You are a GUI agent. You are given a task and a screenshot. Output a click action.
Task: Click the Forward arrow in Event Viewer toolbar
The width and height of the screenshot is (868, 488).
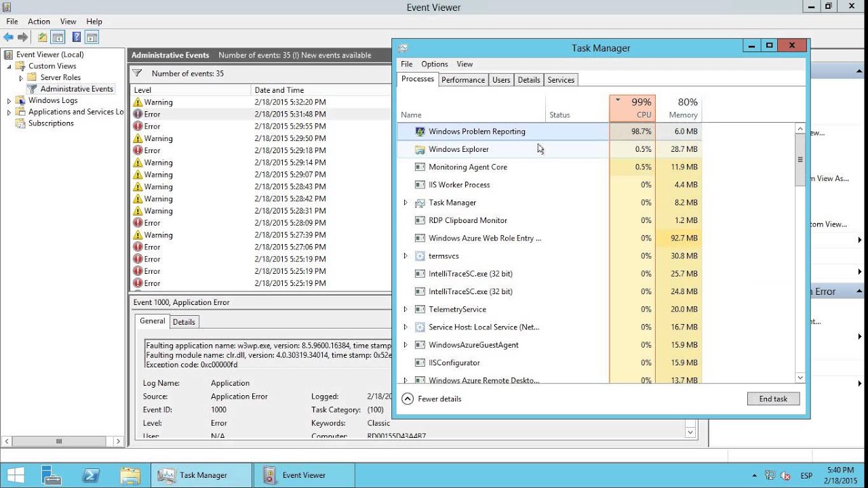coord(23,37)
